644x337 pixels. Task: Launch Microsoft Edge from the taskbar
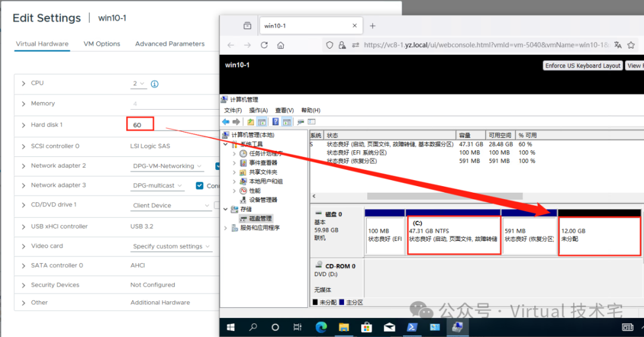pos(321,327)
